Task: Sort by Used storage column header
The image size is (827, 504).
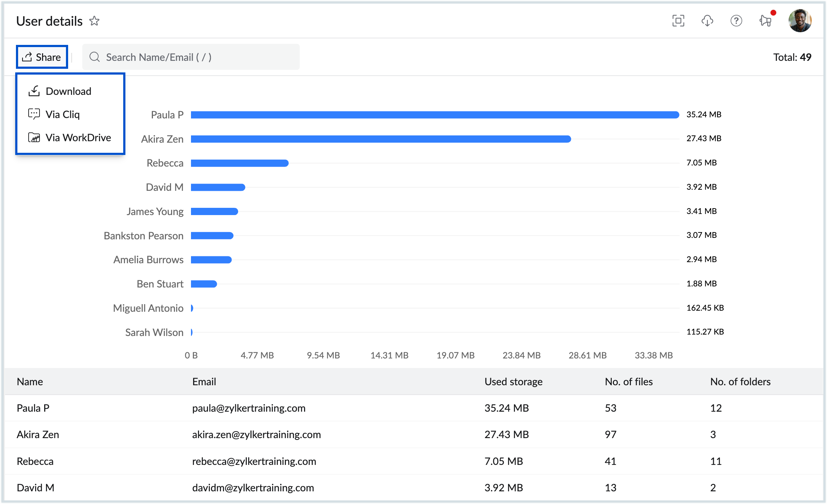Action: 513,382
